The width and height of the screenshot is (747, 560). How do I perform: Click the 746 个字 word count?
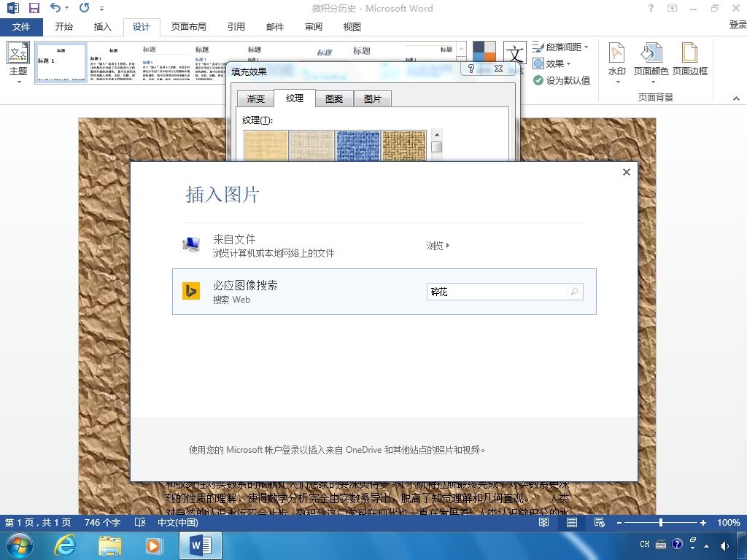[x=102, y=522]
